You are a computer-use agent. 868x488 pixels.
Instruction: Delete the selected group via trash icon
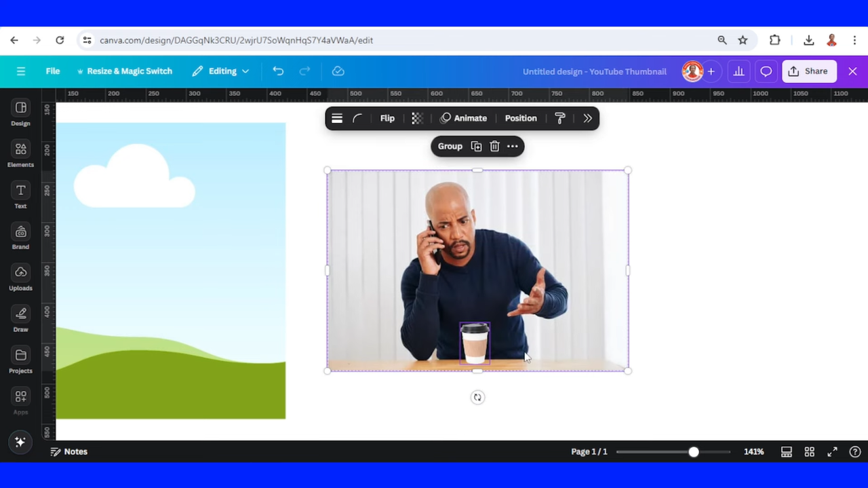click(494, 146)
